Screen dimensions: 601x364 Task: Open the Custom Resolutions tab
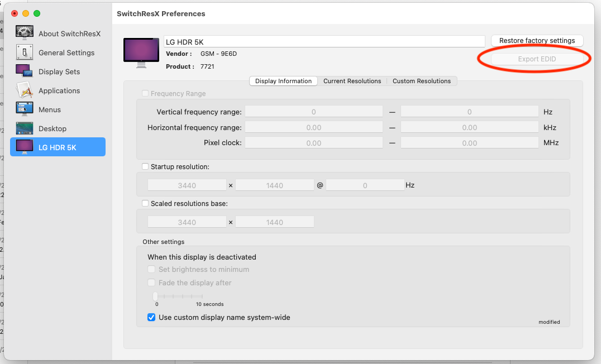click(421, 81)
